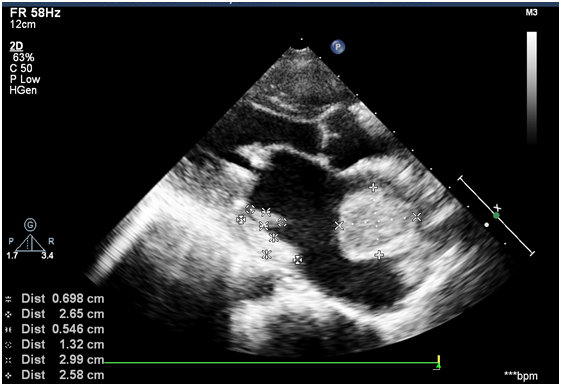
Task: Select the plus caliper atop the mass
Action: (x=373, y=187)
